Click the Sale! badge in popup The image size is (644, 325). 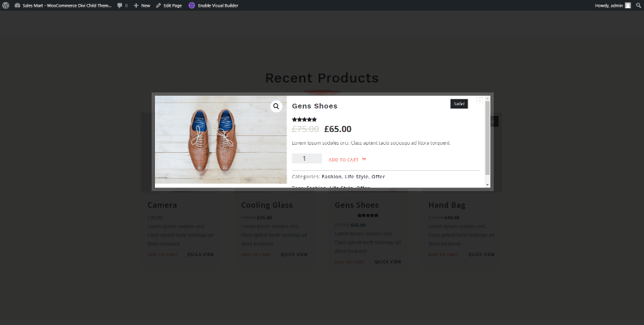point(459,104)
